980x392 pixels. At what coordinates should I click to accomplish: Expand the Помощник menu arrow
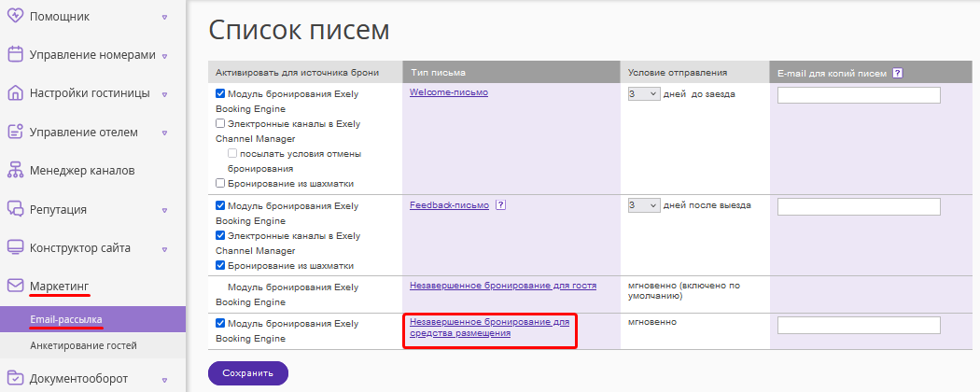tap(164, 17)
